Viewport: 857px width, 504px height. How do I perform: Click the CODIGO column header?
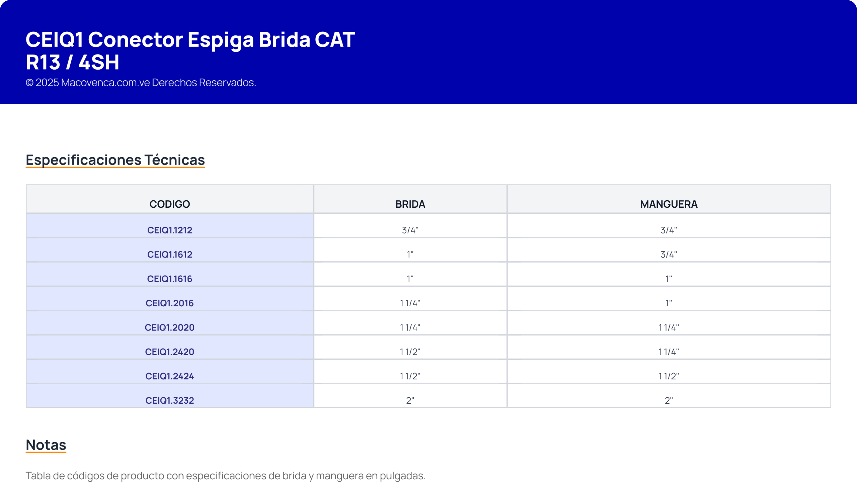169,204
